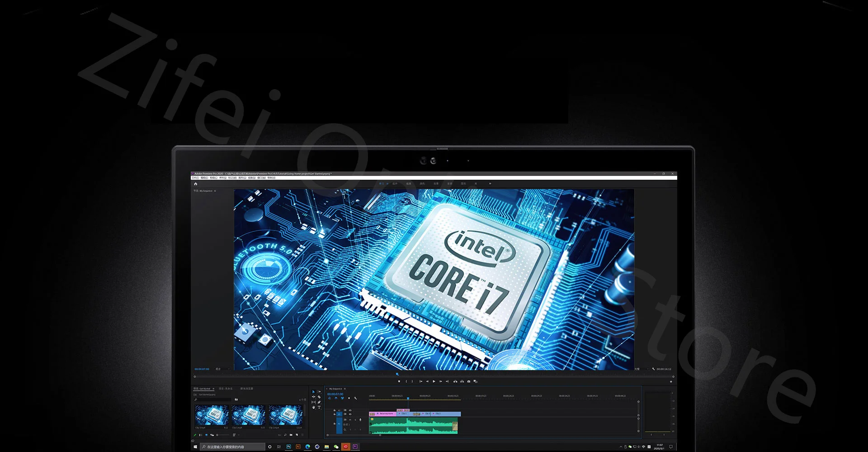Viewport: 868px width, 452px height.
Task: Toggle Linked Selection in the timeline
Action: coord(342,398)
